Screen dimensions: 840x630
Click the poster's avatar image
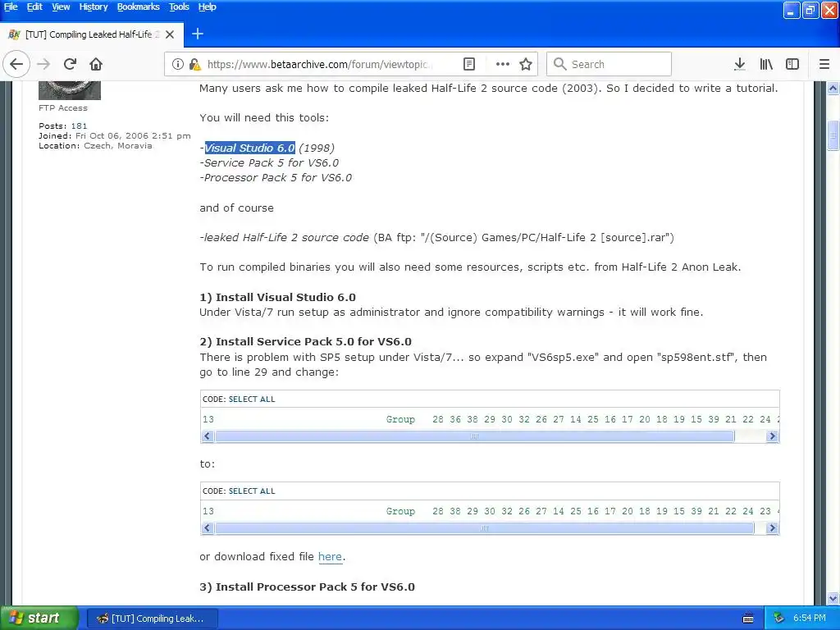[x=70, y=90]
